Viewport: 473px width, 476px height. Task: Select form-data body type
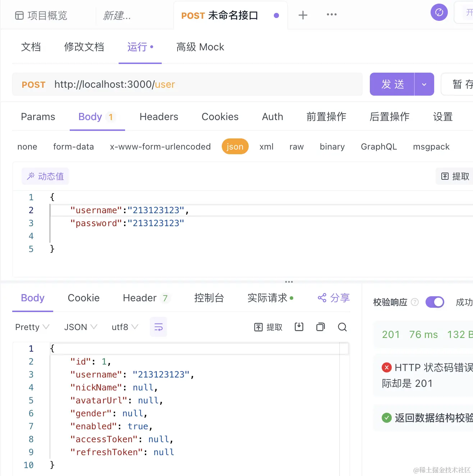click(73, 147)
